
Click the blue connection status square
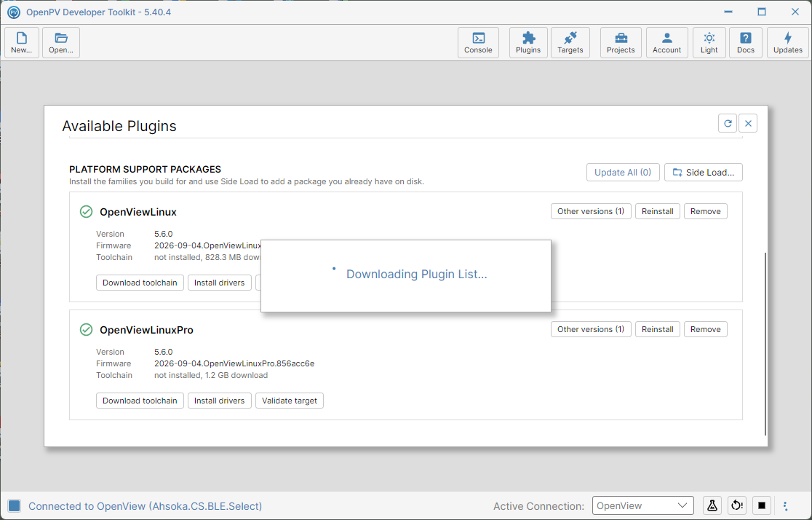[15, 506]
